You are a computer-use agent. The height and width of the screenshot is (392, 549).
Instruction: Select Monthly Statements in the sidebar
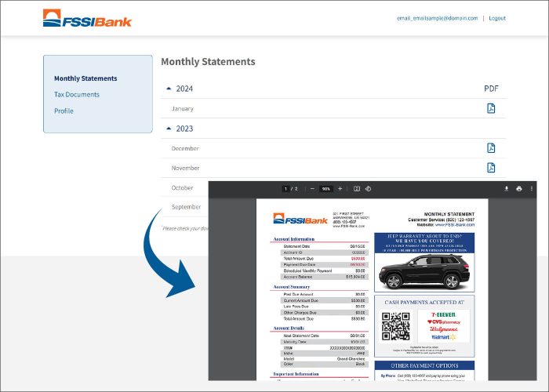(x=85, y=78)
